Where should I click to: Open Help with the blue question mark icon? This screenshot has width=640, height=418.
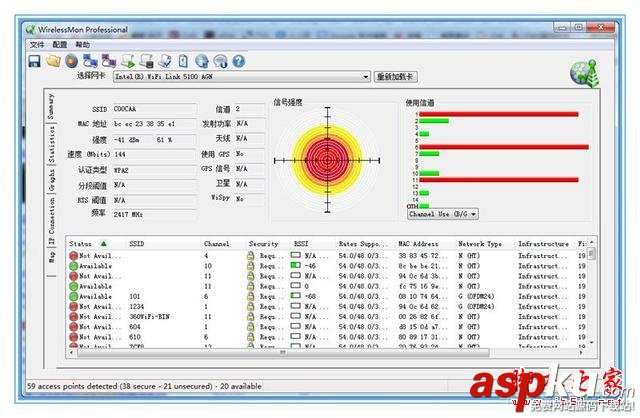[x=239, y=61]
